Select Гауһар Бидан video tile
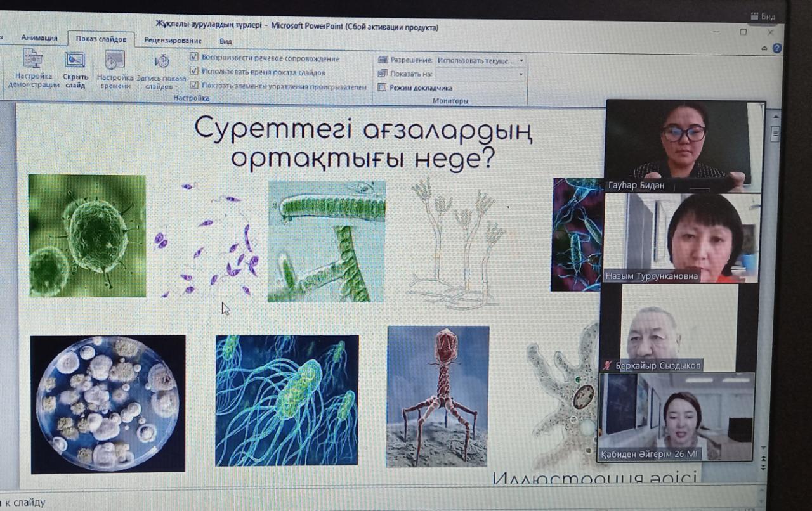This screenshot has height=511, width=812. coord(685,145)
